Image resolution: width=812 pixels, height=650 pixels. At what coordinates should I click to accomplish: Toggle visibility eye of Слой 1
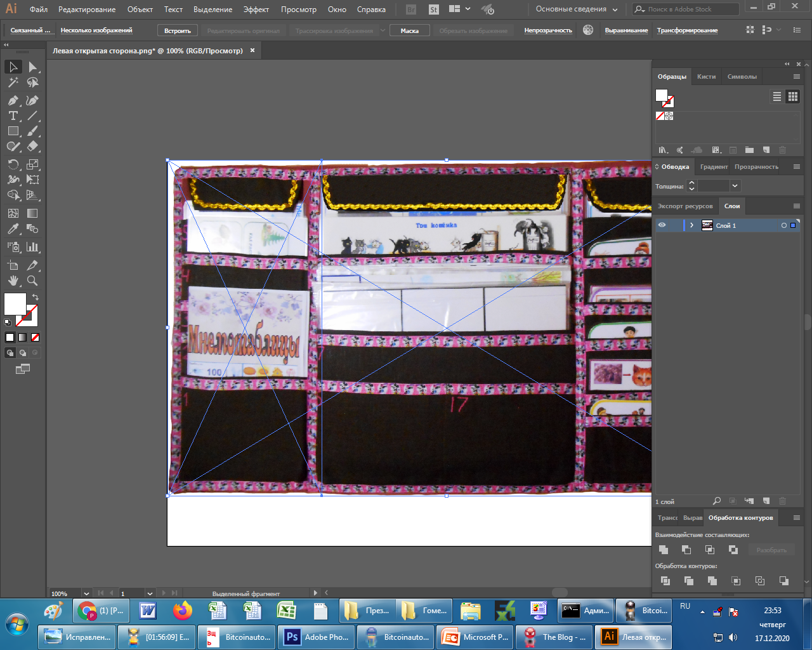pyautogui.click(x=662, y=225)
